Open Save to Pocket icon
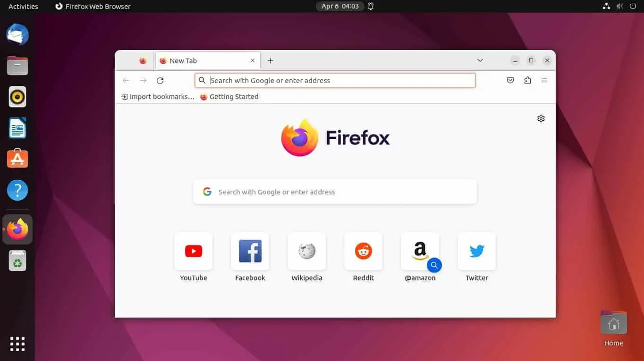Viewport: 644px width, 361px height. pos(510,81)
